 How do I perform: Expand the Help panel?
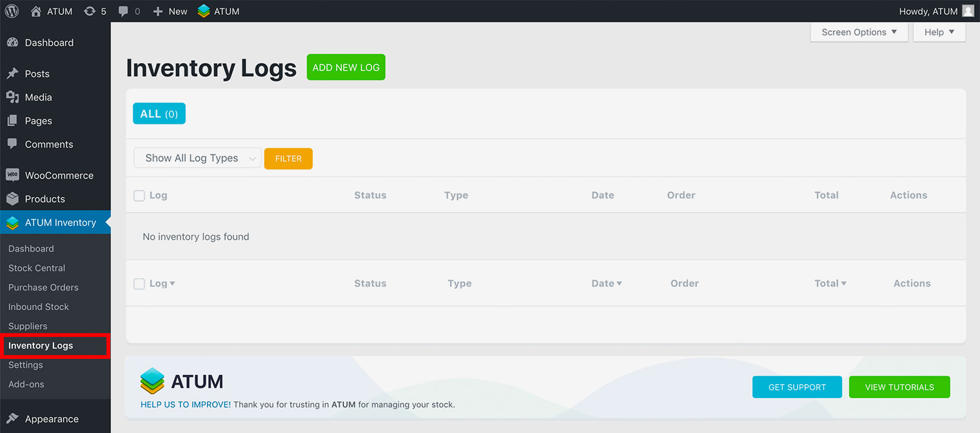click(939, 32)
